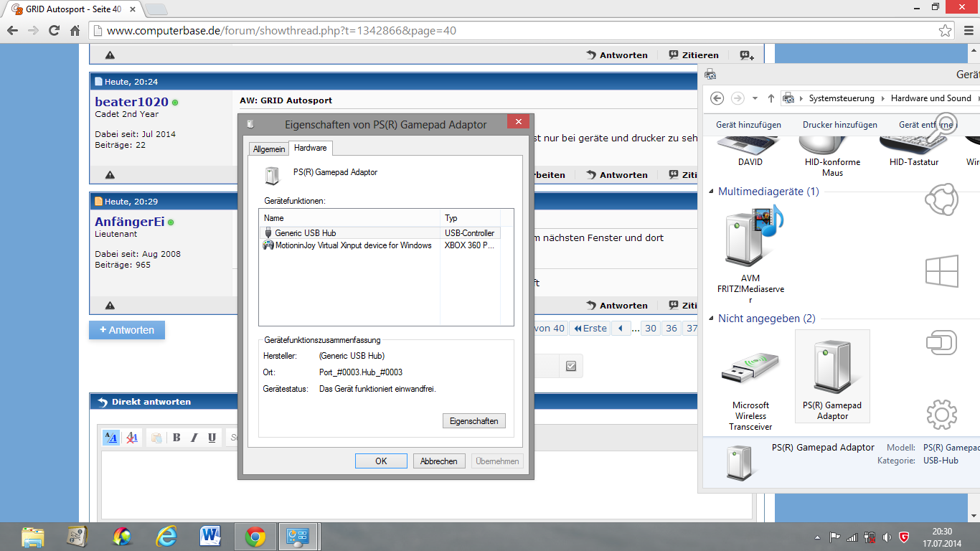Click Antworten in AnfängerEi's post
This screenshot has height=551, width=980.
pos(617,306)
